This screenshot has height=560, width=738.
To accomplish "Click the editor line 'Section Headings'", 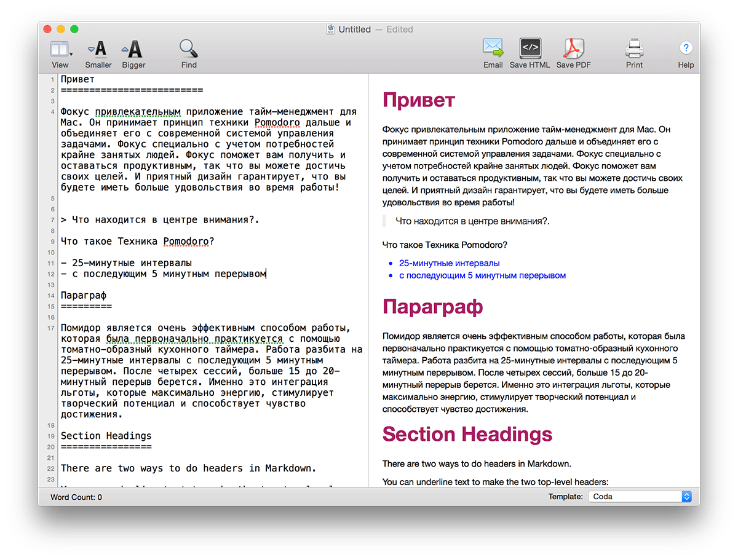I will tap(106, 436).
